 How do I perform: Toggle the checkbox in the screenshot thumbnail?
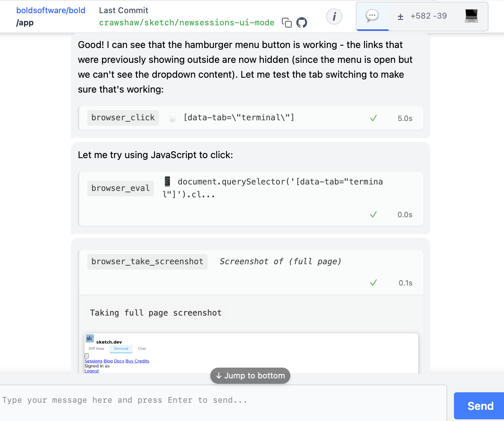coord(87,356)
